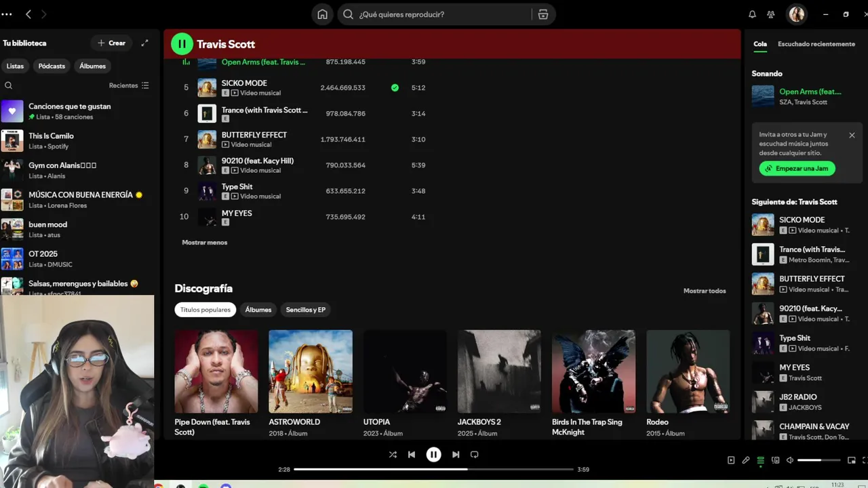Open Birds In The Trap Sing McKnight card
Screen dimensions: 868x488
(594, 384)
